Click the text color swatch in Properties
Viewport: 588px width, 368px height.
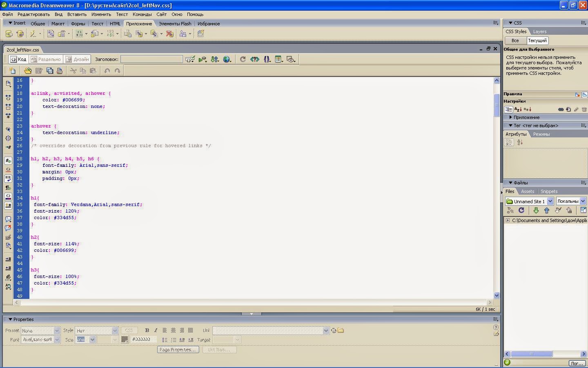125,339
